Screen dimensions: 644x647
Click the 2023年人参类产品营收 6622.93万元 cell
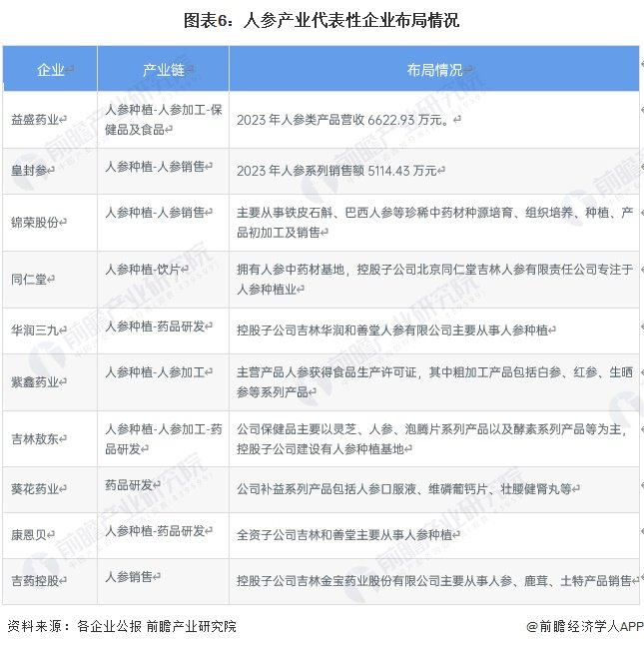pyautogui.click(x=434, y=120)
